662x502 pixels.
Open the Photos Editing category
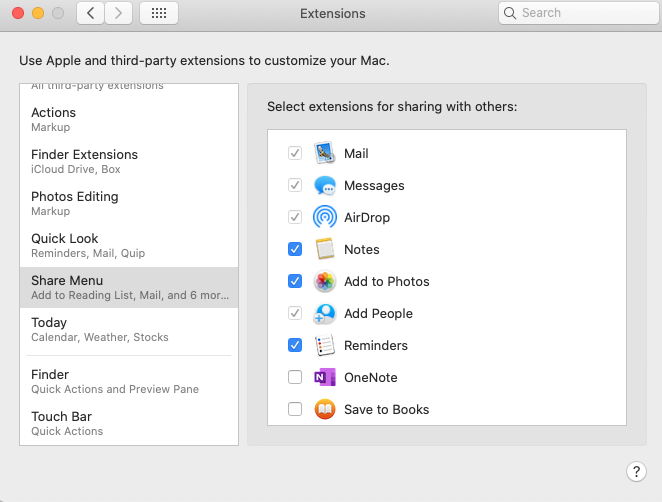129,203
